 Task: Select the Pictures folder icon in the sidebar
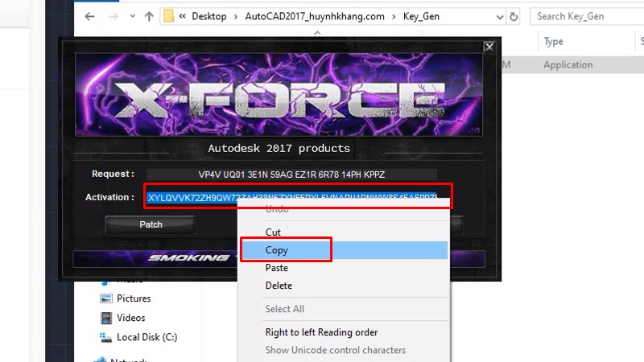[x=105, y=298]
